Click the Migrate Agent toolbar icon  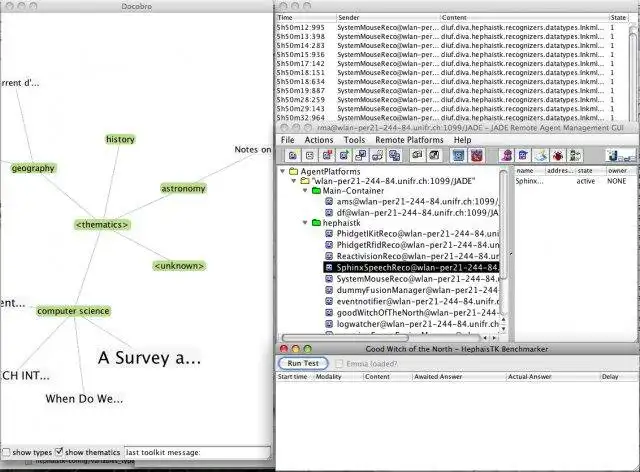378,156
